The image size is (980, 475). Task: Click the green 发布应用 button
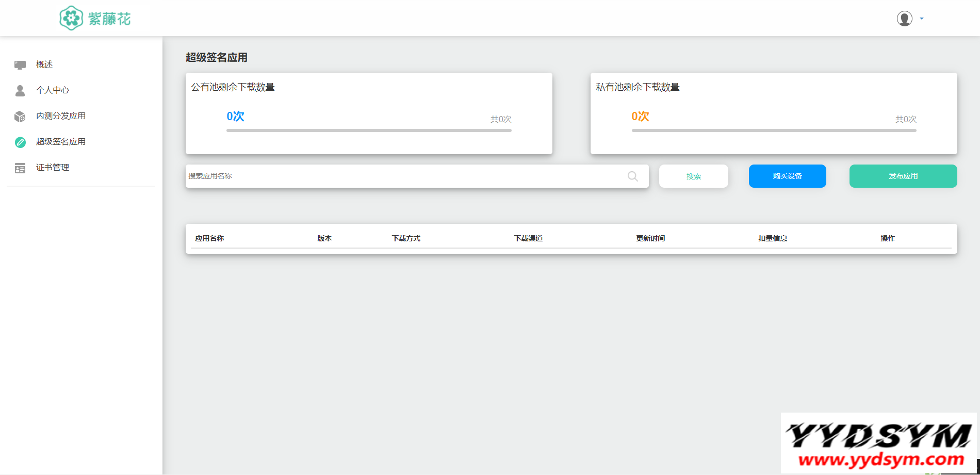903,176
